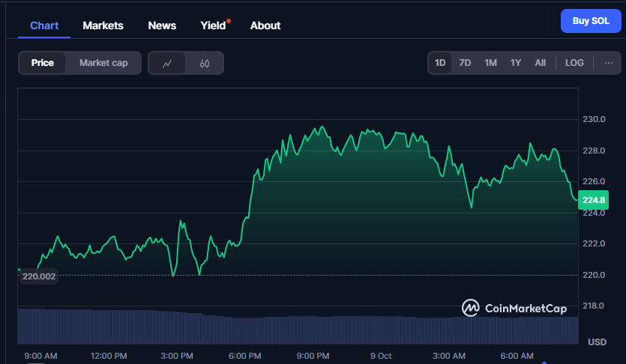Screen dimensions: 626x364
Task: Select the 1D time range
Action: [441, 63]
